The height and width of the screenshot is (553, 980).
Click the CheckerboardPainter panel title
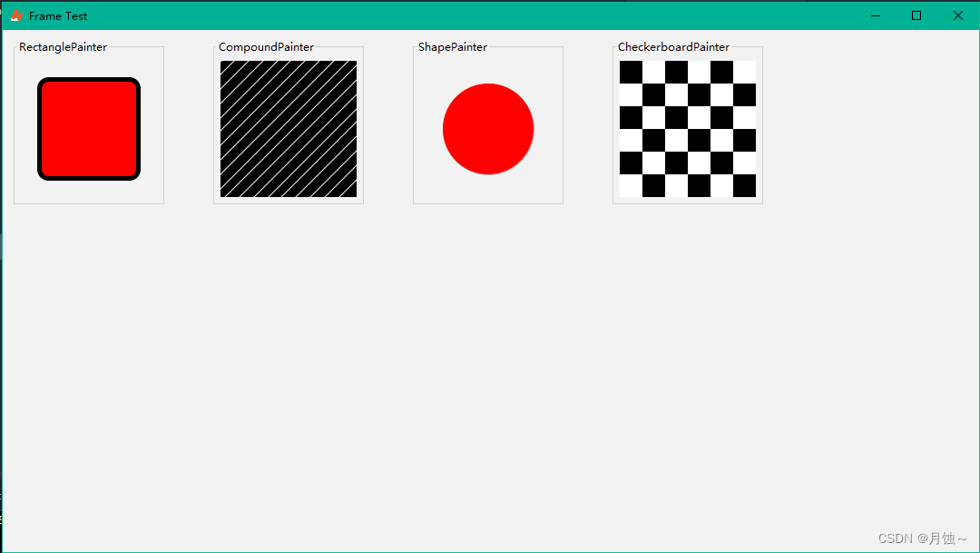(x=673, y=47)
